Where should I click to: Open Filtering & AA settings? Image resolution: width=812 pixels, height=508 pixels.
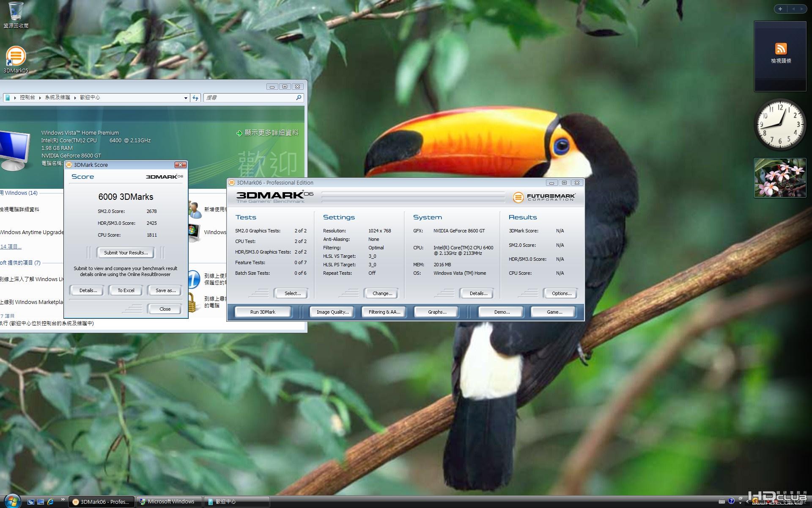pos(384,312)
